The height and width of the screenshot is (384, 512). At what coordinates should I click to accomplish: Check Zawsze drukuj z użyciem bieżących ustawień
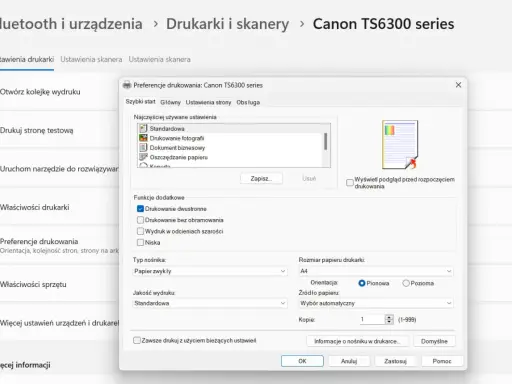(137, 340)
